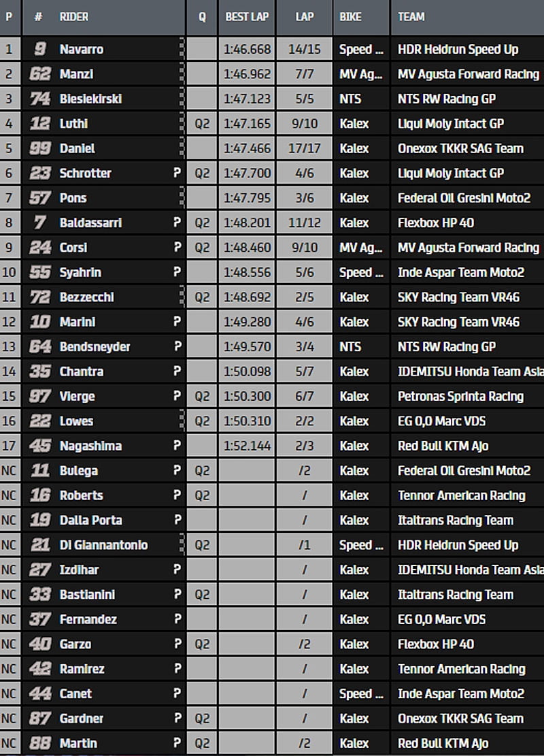Click rider number 88 badge for Martin

point(40,743)
